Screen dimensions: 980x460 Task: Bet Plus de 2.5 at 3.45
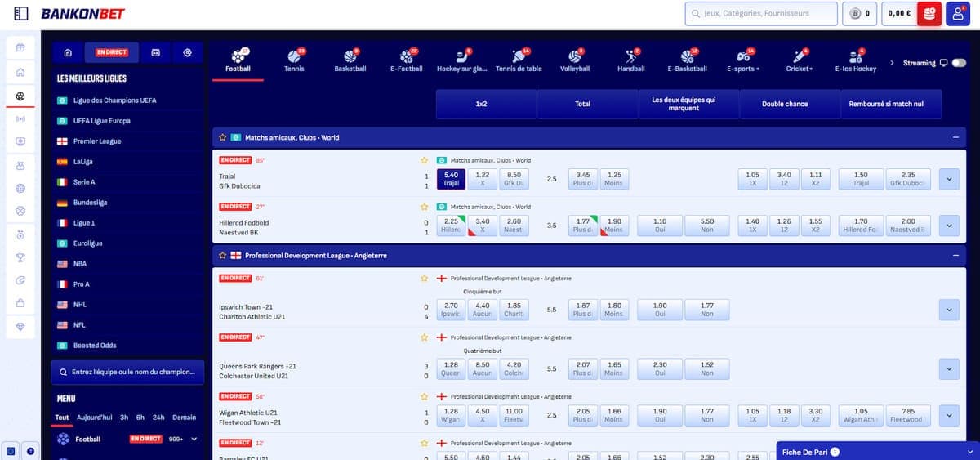coord(583,179)
